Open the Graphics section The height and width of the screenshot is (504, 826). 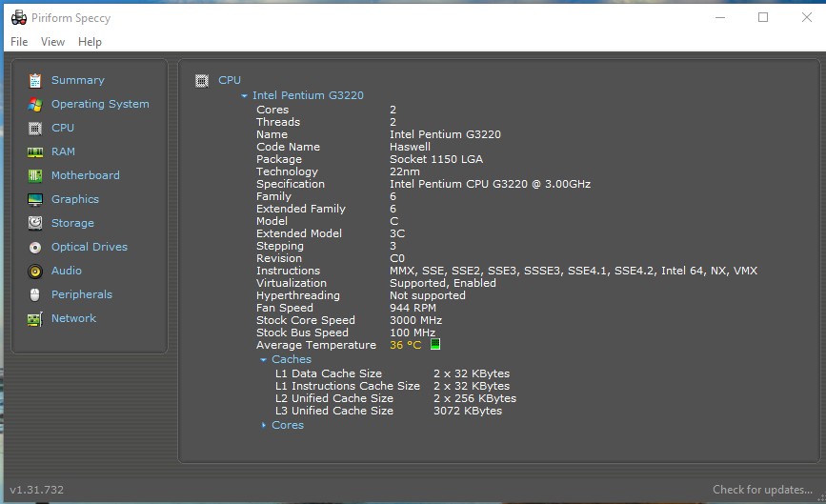[x=75, y=199]
